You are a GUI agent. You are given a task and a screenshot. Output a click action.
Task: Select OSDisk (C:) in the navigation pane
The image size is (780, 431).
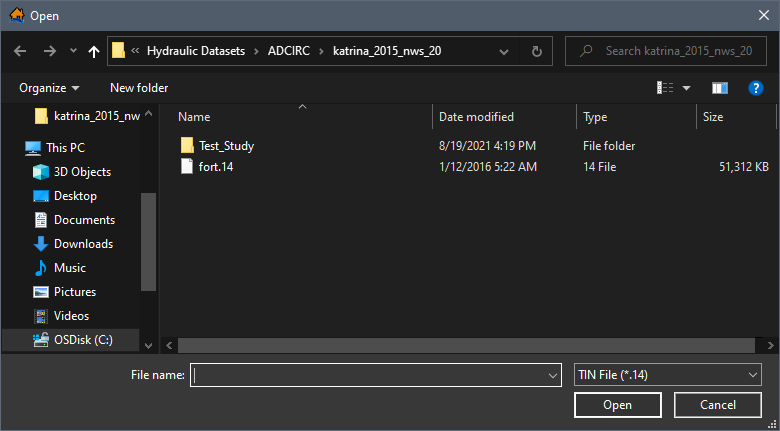pyautogui.click(x=73, y=340)
